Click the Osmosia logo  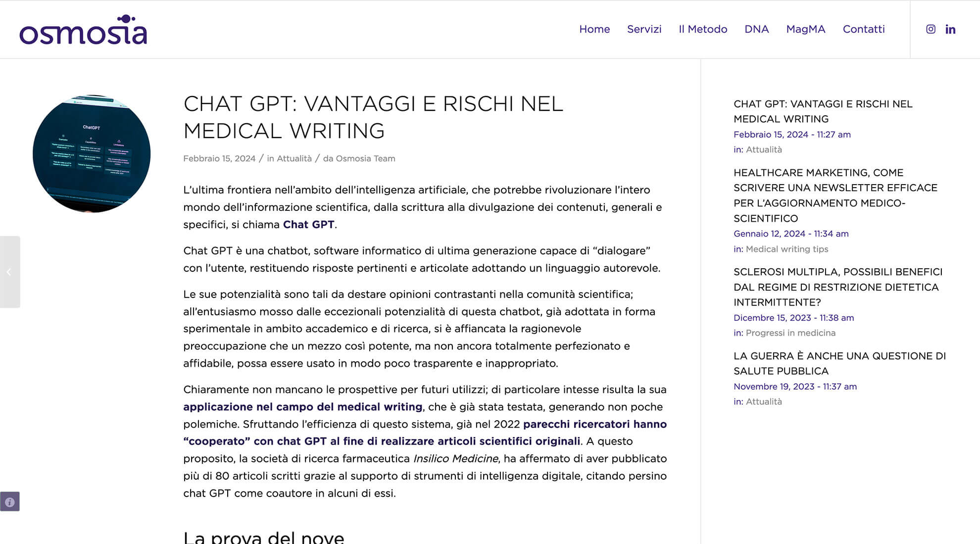83,30
